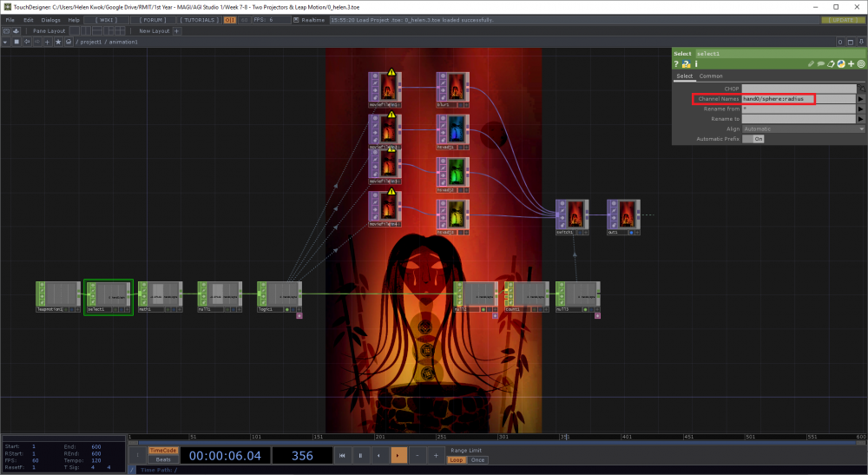This screenshot has width=868, height=475.
Task: Toggle the 60 FPS button in top bar
Action: pyautogui.click(x=244, y=20)
